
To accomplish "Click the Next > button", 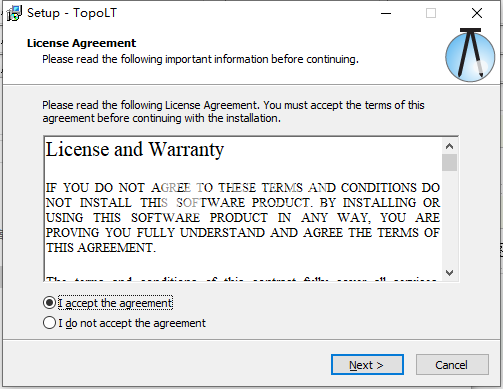I will (367, 365).
